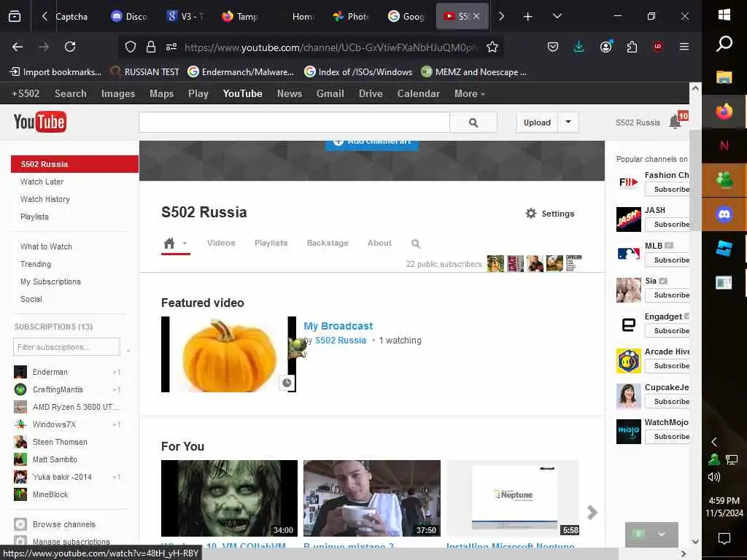Screen dimensions: 747x560
Task: Click the page vertical scrollbar
Action: (x=695, y=181)
